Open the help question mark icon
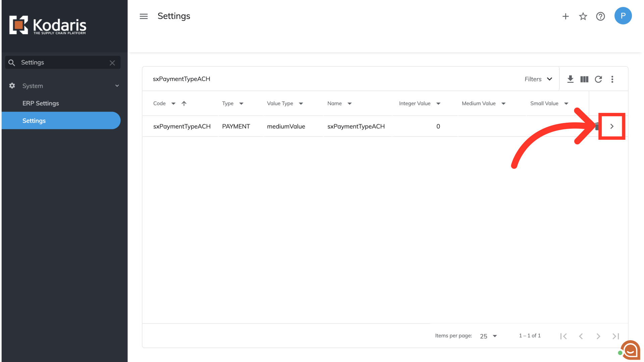644x362 pixels. tap(600, 16)
